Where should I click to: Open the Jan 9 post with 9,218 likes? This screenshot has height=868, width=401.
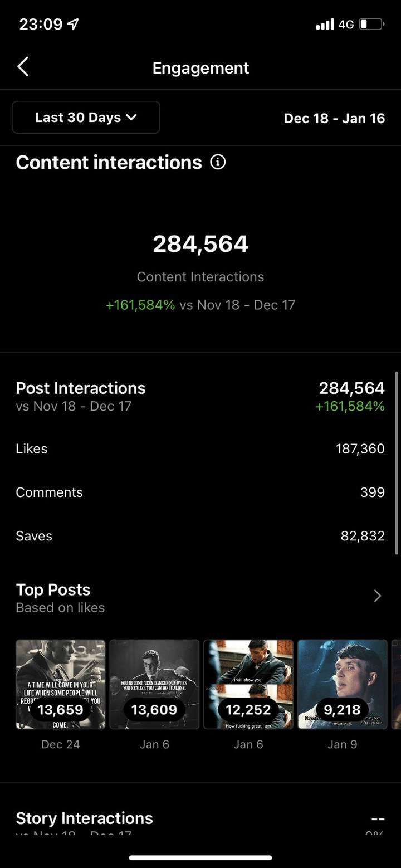click(x=343, y=684)
